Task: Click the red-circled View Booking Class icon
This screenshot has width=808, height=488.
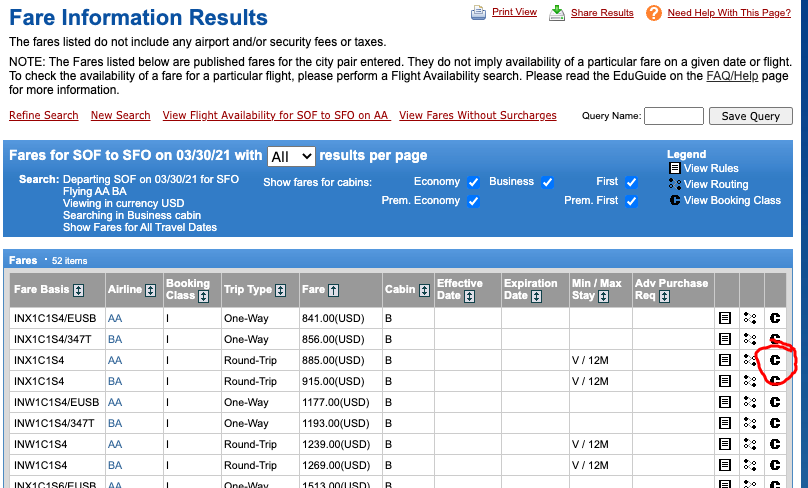Action: click(x=775, y=360)
